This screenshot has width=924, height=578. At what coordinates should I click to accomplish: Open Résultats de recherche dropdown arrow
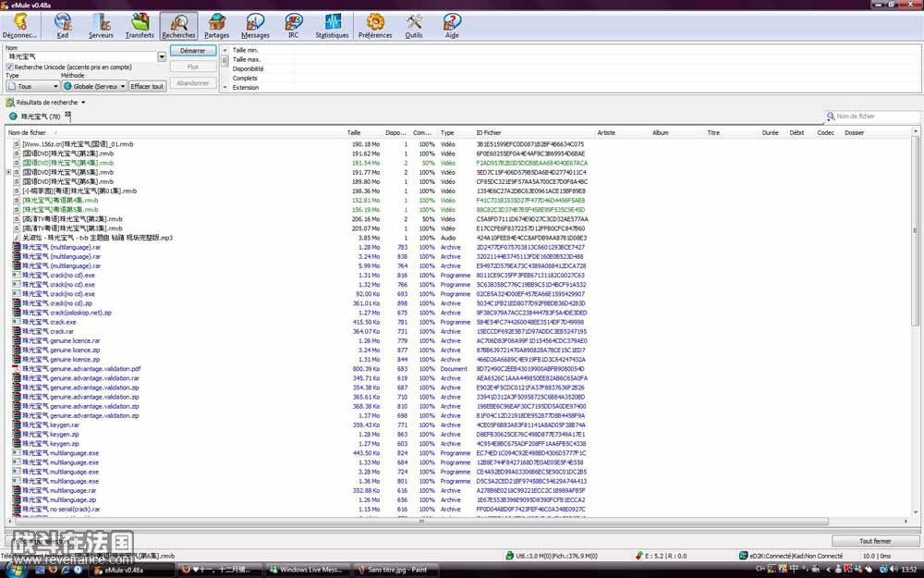[x=83, y=103]
